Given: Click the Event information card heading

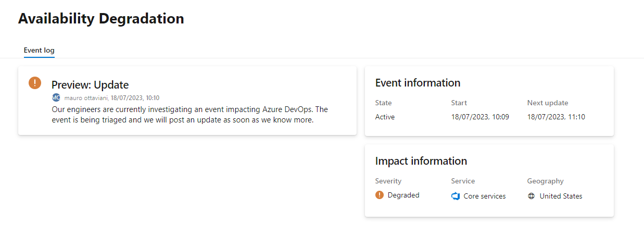Looking at the screenshot, I should click(418, 82).
